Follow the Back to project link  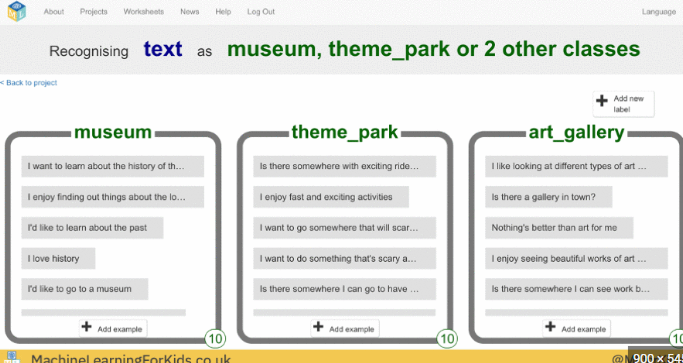pyautogui.click(x=29, y=83)
